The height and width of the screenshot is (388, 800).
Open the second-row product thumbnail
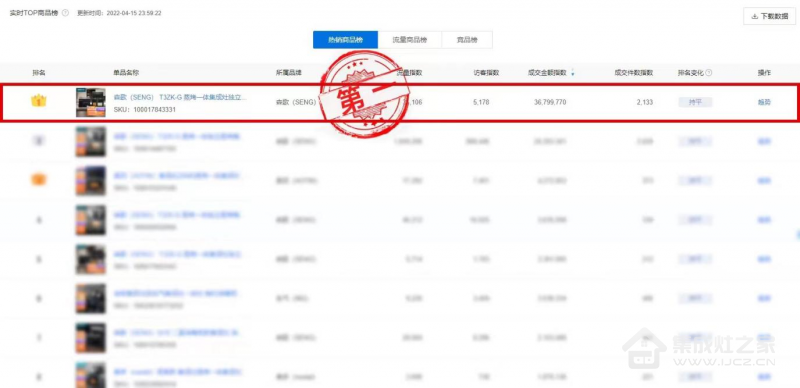pos(91,141)
